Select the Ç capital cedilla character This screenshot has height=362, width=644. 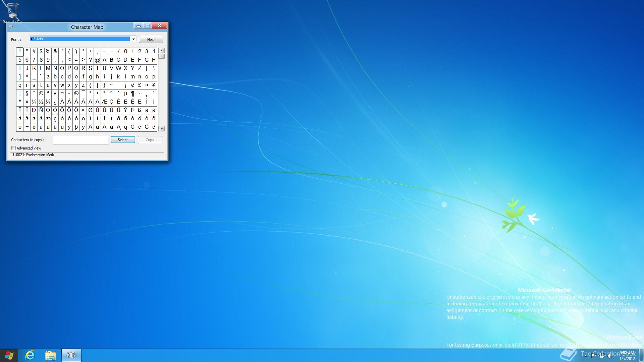point(111,102)
